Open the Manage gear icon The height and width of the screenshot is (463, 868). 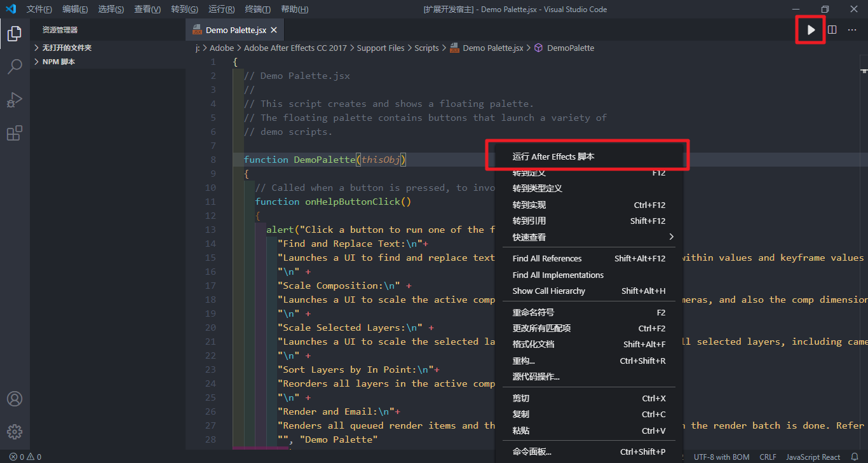point(15,431)
